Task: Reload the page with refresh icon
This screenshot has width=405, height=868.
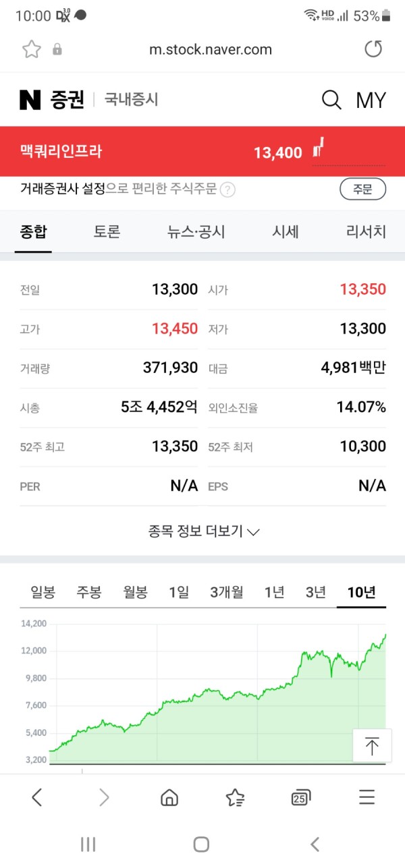Action: tap(373, 49)
